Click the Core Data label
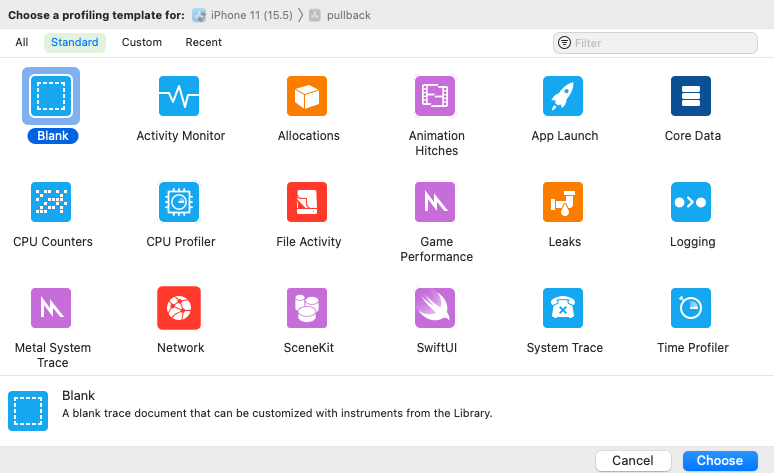Screen dimensions: 774x473 point(693,136)
